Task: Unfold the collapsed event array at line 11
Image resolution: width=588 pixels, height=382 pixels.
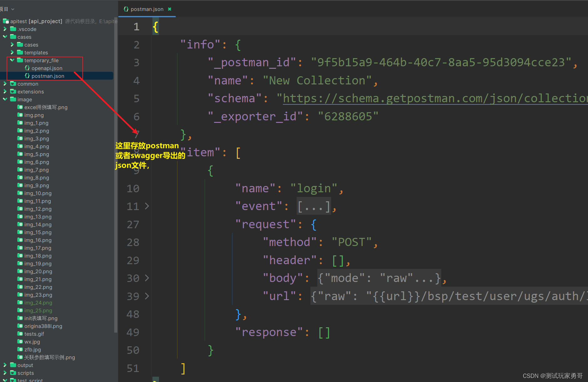Action: (x=147, y=206)
